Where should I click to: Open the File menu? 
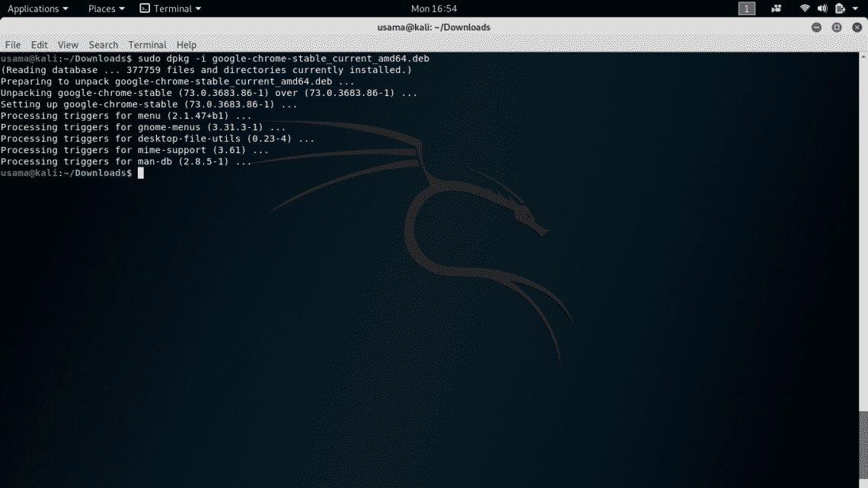[13, 45]
